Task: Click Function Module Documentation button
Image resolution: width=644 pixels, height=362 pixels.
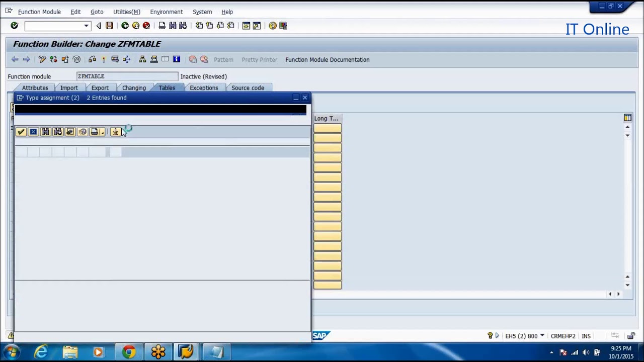Action: click(328, 59)
